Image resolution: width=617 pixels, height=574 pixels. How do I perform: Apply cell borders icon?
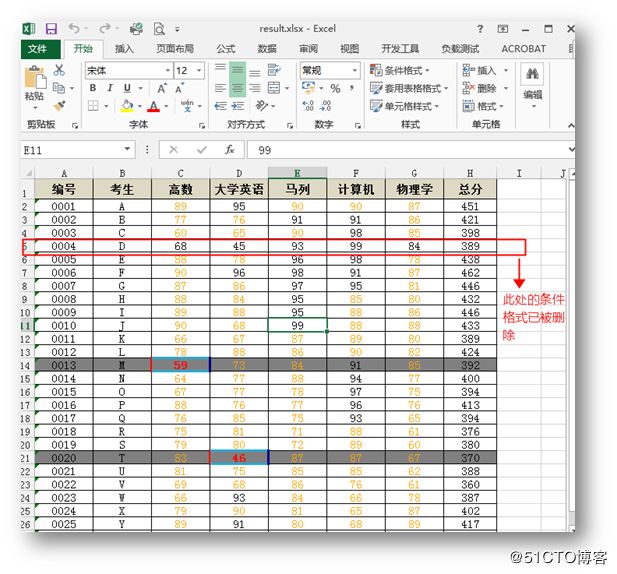tap(93, 106)
